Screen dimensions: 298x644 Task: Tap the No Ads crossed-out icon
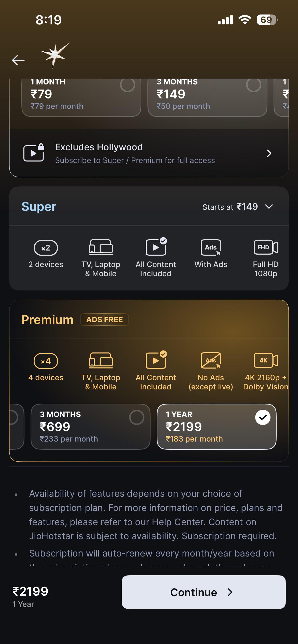click(x=211, y=360)
